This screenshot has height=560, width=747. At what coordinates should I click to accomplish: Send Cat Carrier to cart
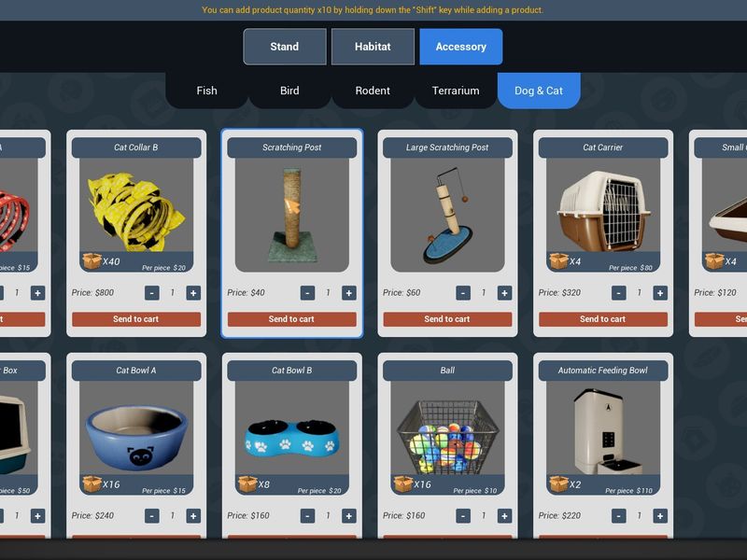tap(602, 319)
